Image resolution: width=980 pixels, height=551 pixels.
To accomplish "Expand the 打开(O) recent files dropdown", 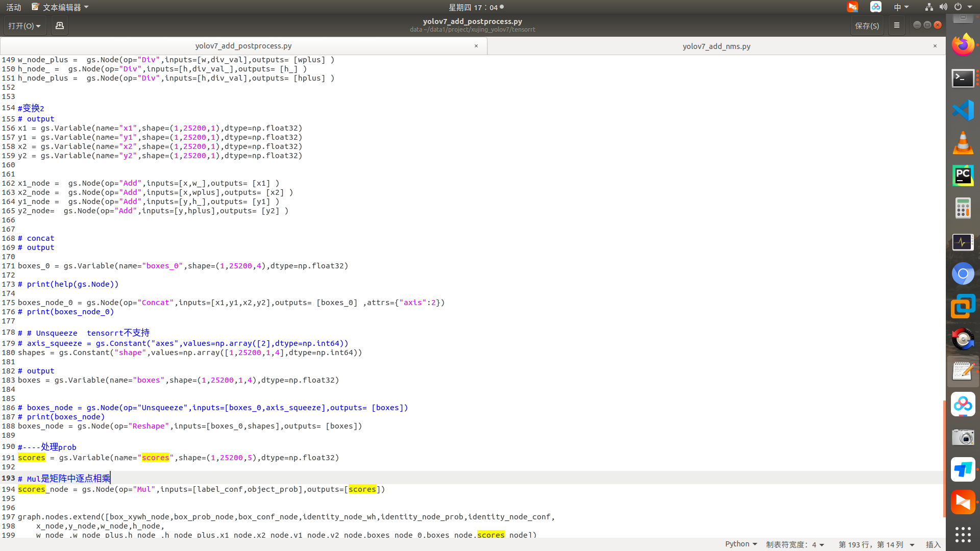I will pyautogui.click(x=24, y=26).
